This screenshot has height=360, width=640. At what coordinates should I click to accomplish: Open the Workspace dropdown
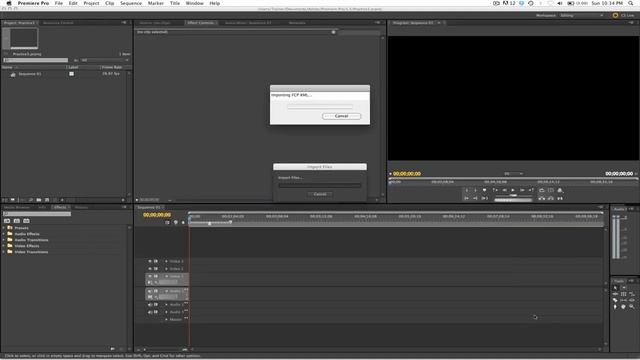click(582, 16)
